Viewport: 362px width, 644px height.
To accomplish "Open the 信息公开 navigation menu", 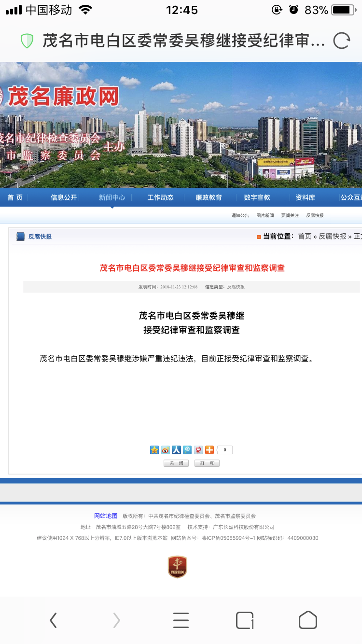I will [x=64, y=197].
